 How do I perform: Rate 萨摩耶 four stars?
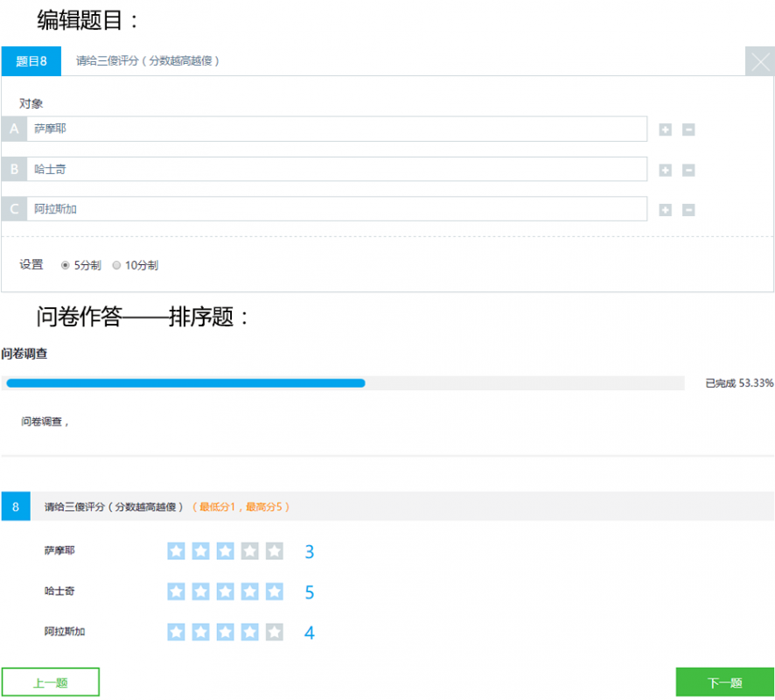(x=250, y=550)
